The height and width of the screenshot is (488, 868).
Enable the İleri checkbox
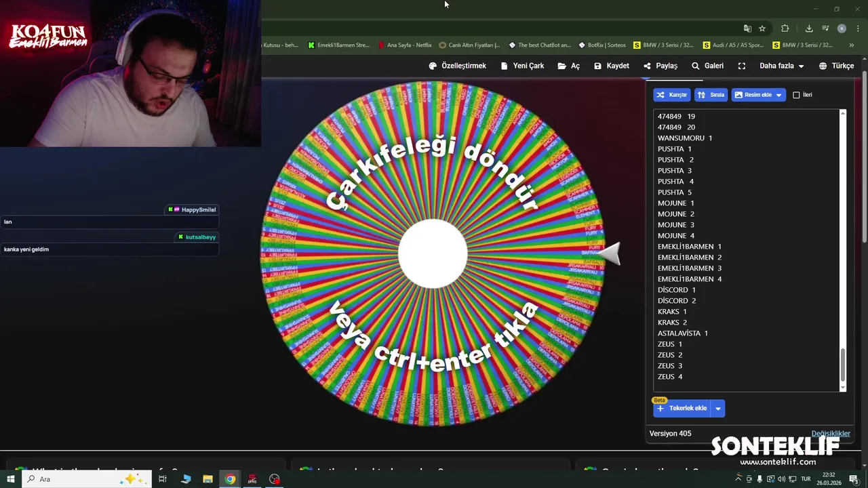point(796,95)
